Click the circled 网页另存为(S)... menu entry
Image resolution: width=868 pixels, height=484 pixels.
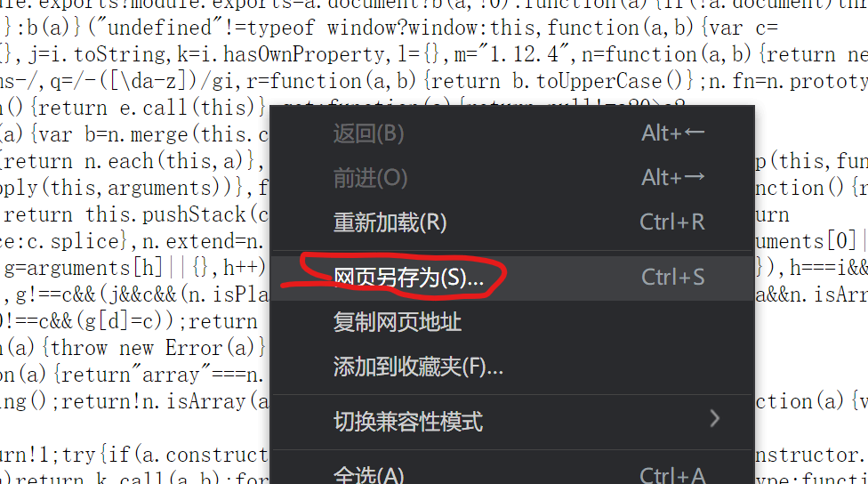pos(408,278)
